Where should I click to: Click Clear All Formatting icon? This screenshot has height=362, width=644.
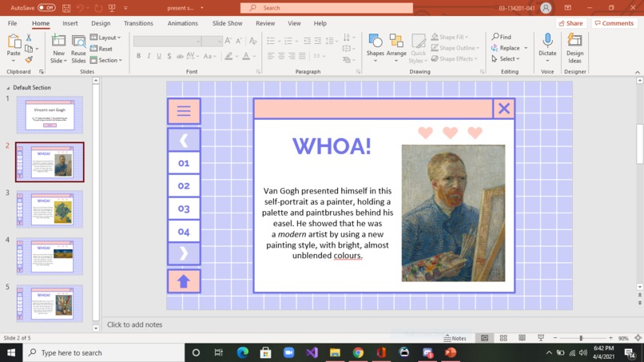[x=252, y=40]
